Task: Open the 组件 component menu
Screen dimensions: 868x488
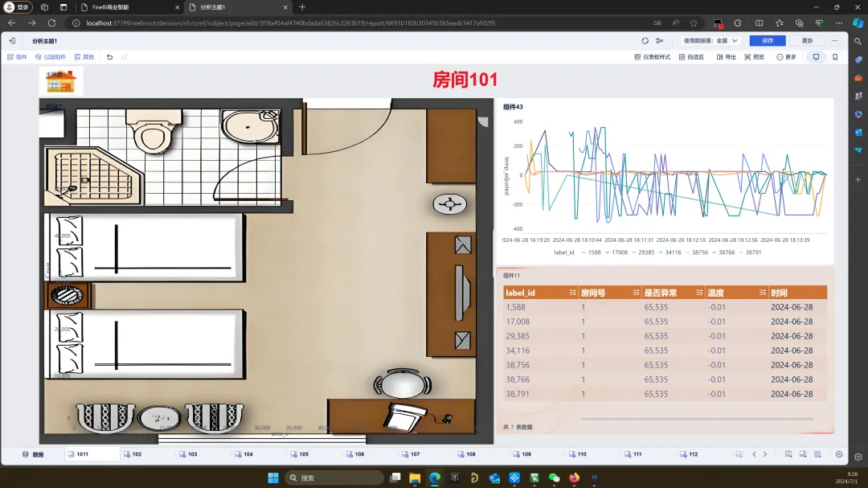Action: point(17,57)
